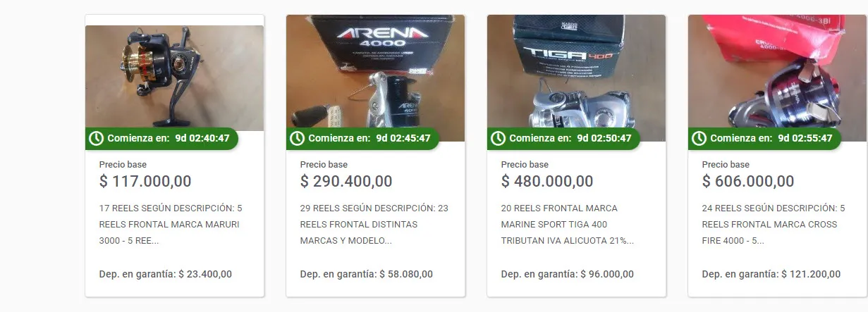Screen dimensions: 868x312
Task: Open the 17 REELS SEGÚN DESCRIPCIÓN lot description
Action: [x=171, y=224]
